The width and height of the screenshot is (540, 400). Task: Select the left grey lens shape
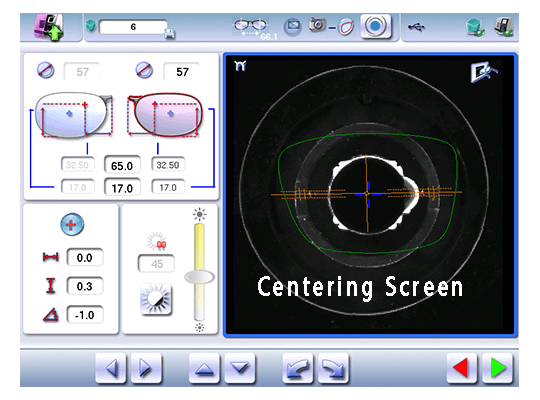click(73, 115)
